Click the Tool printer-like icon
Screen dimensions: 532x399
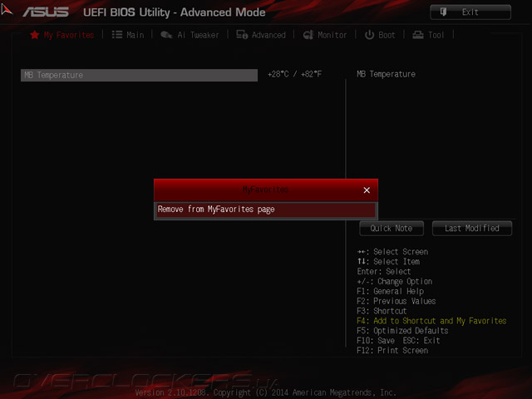(418, 35)
